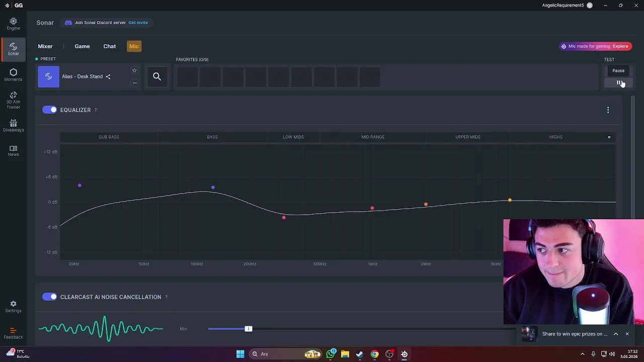Open volume control in system tray
This screenshot has width=644, height=362.
coord(612,354)
